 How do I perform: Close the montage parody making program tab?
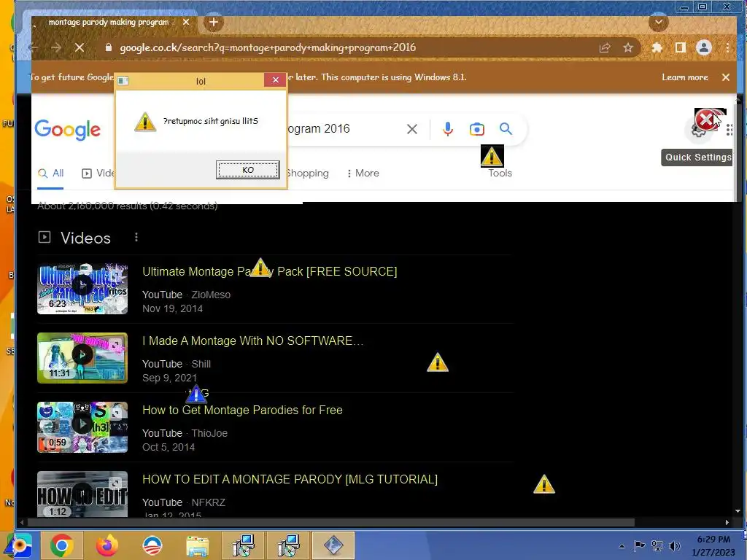[186, 22]
